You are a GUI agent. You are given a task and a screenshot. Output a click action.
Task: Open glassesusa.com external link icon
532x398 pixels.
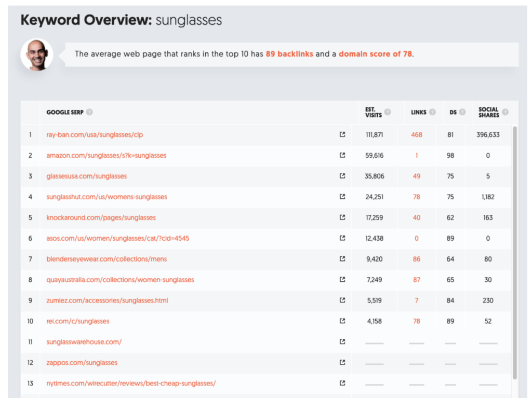(x=342, y=176)
